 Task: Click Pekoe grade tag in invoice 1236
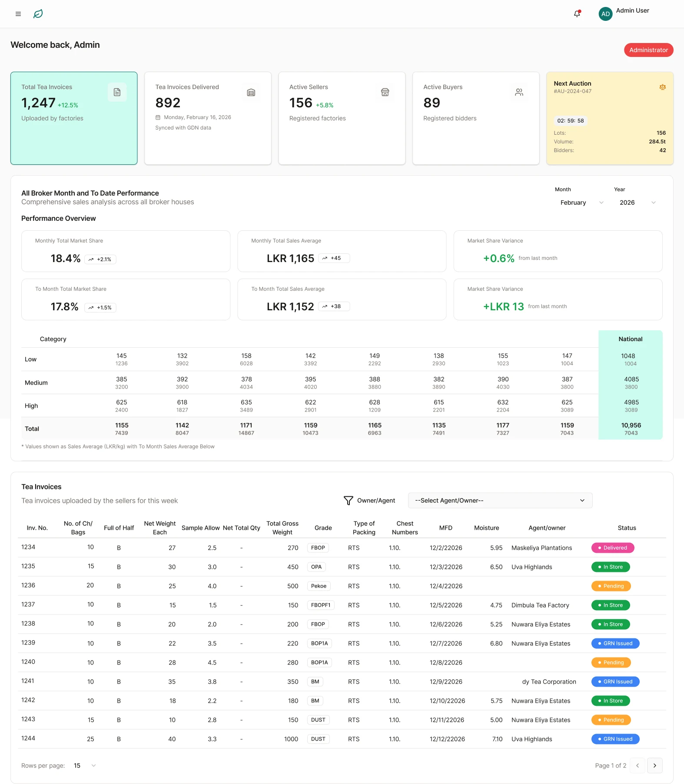319,586
